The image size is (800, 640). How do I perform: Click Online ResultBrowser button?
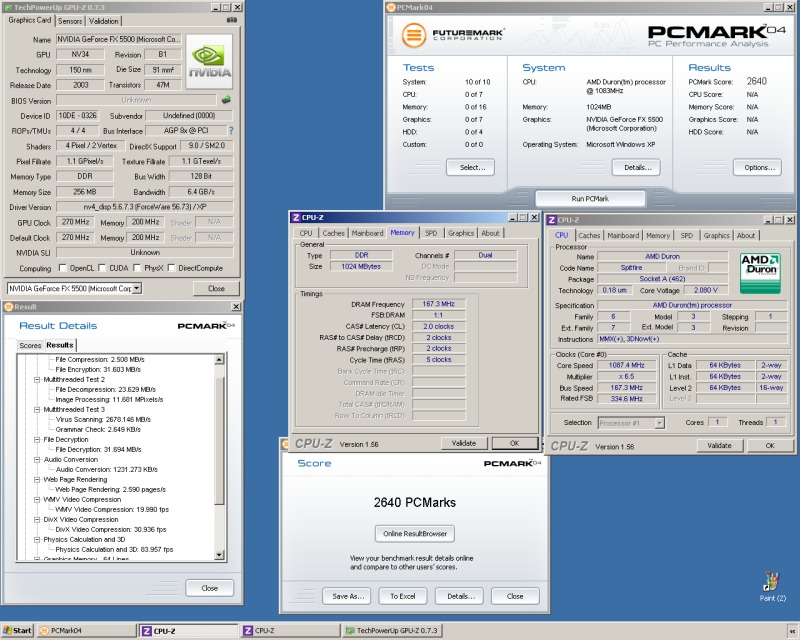tap(415, 534)
